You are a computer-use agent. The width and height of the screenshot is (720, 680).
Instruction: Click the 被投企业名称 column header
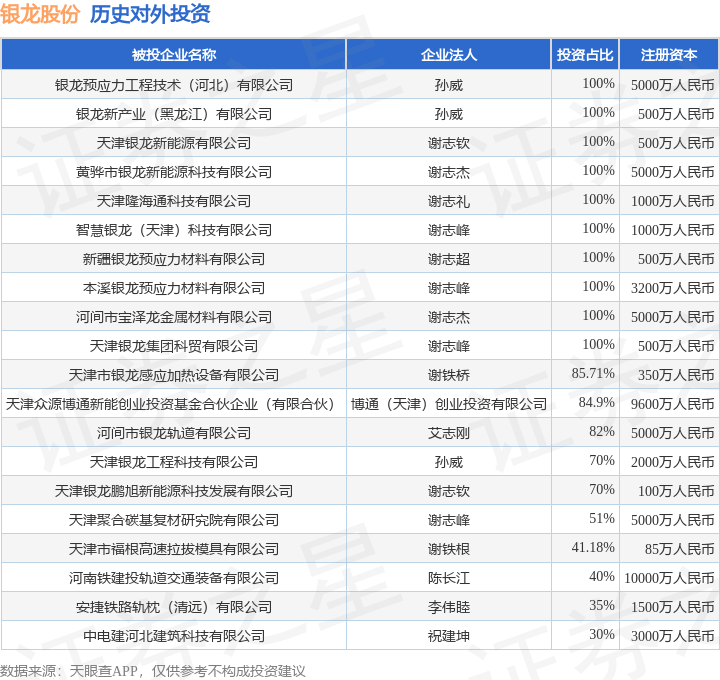click(x=174, y=55)
